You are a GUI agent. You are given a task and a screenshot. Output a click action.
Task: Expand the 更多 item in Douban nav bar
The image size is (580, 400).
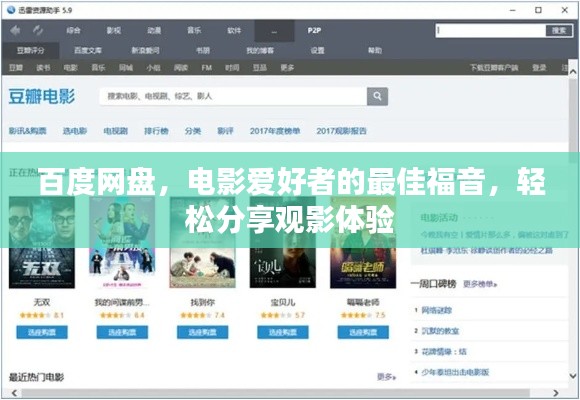287,68
